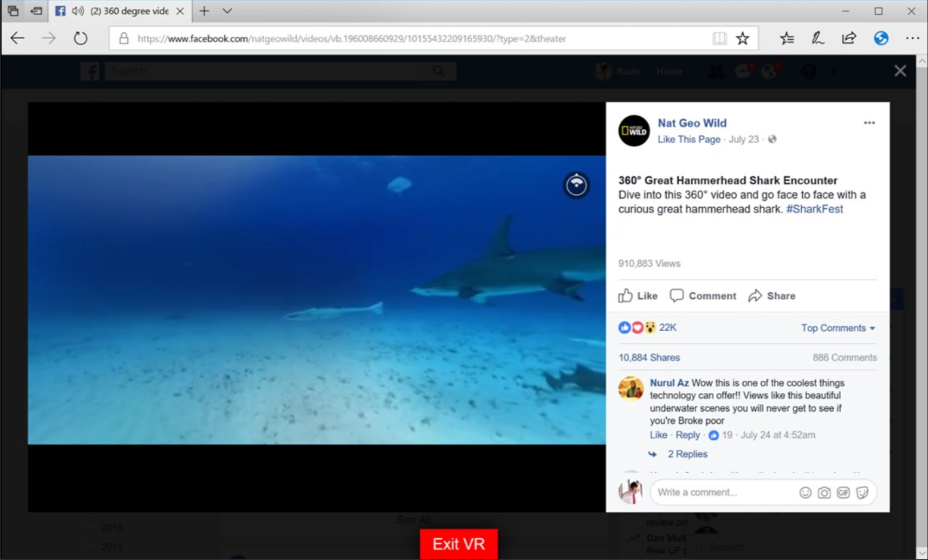Viewport: 928px width, 560px height.
Task: Toggle Like This Page for Nat Geo Wild
Action: click(689, 140)
